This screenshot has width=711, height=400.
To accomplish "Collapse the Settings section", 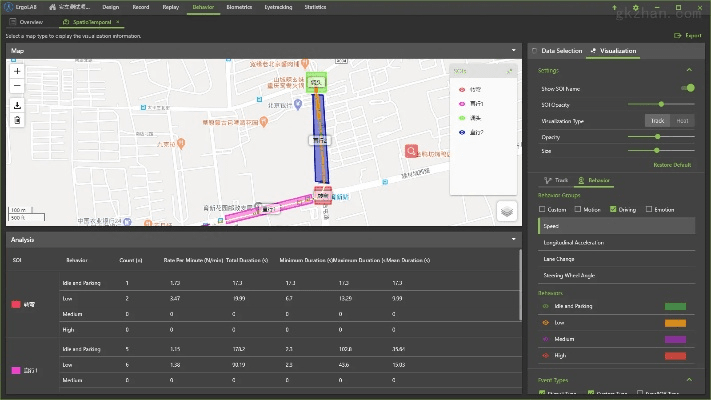I will pyautogui.click(x=688, y=70).
